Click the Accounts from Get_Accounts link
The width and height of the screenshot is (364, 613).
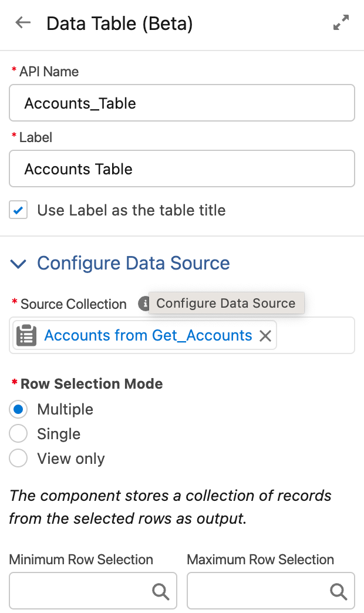point(148,335)
